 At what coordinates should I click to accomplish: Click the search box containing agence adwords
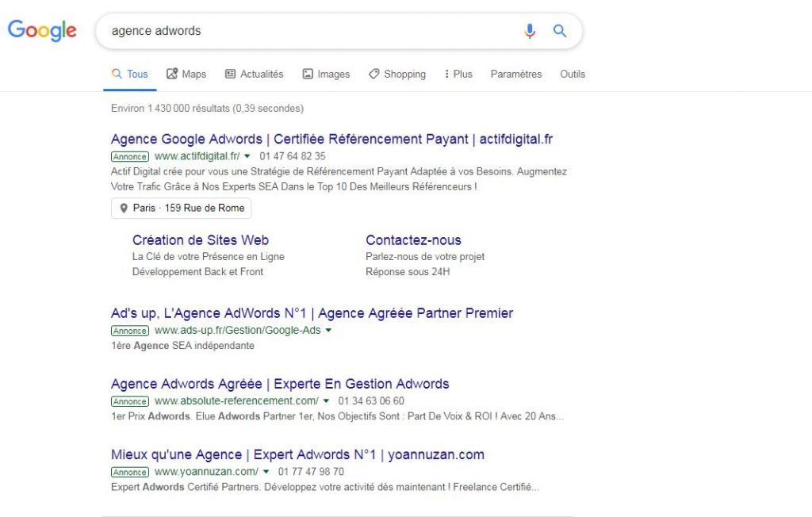309,31
